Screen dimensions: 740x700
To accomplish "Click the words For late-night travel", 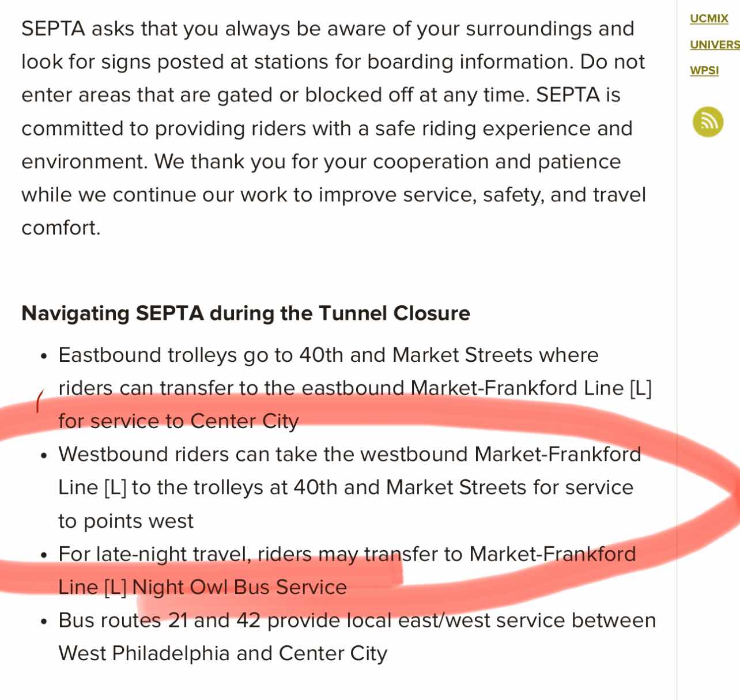I will (154, 554).
